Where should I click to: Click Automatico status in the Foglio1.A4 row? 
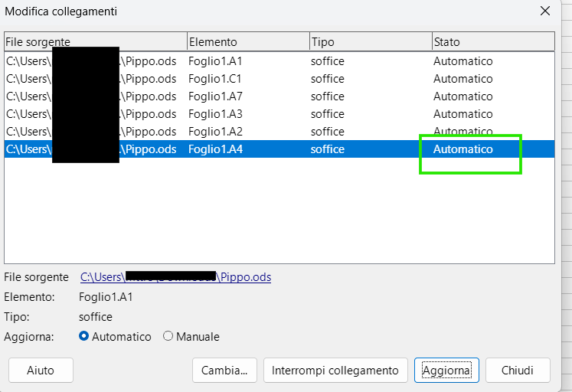(463, 149)
